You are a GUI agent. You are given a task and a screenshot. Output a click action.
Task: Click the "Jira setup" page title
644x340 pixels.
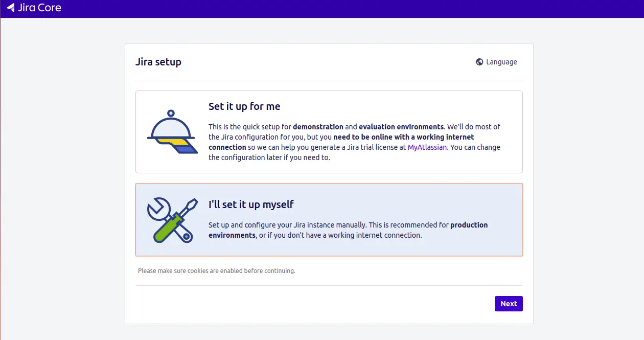pyautogui.click(x=158, y=62)
